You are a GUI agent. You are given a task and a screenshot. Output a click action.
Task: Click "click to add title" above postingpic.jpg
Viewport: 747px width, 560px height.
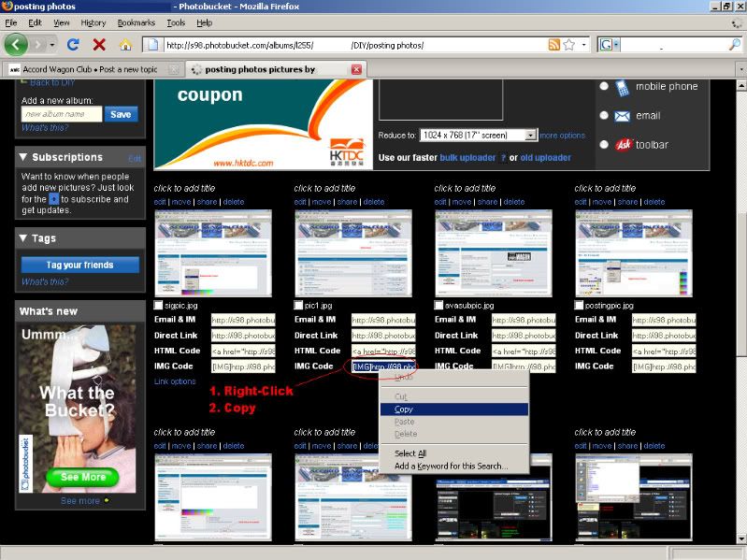point(605,188)
